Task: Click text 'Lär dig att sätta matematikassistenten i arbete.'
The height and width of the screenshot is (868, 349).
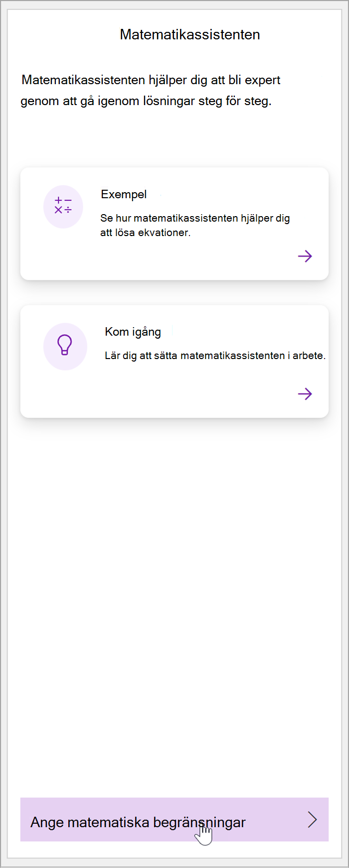Action: [215, 356]
